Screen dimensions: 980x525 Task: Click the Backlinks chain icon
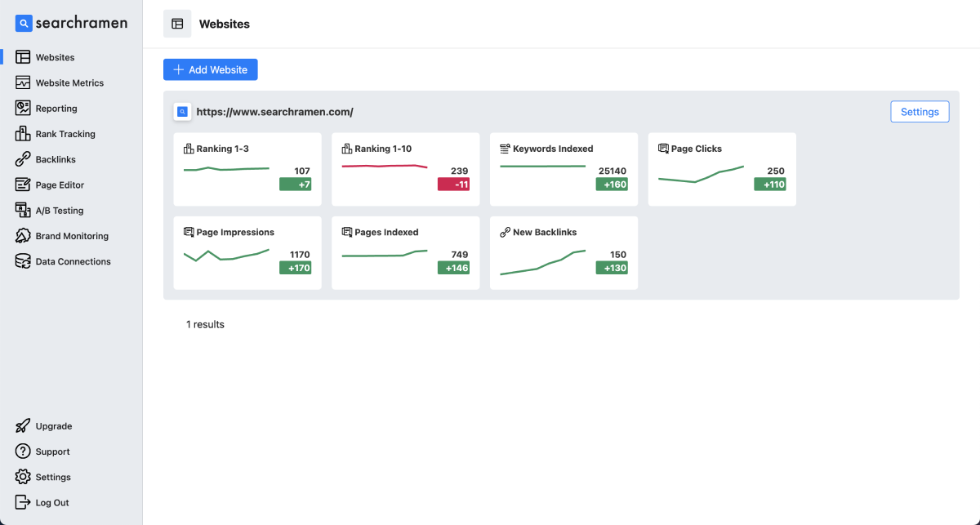tap(23, 159)
